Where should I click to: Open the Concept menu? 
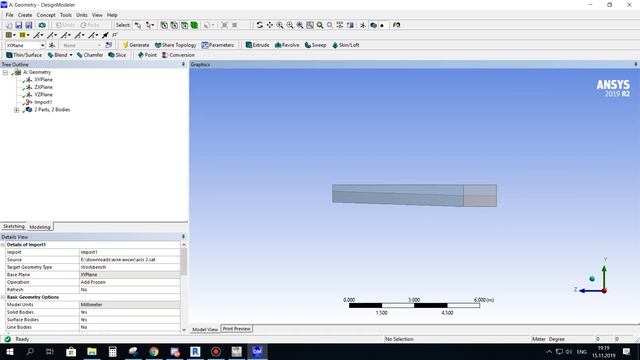[46, 15]
